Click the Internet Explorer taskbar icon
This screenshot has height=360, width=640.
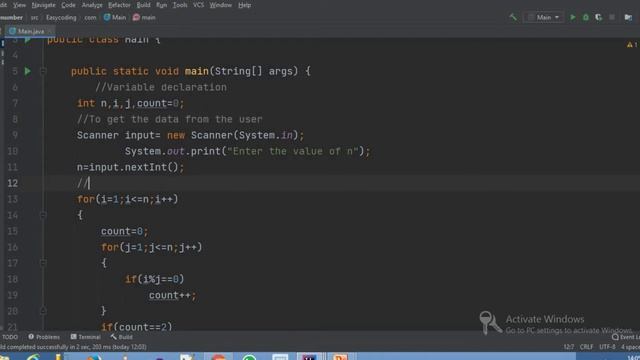point(33,357)
